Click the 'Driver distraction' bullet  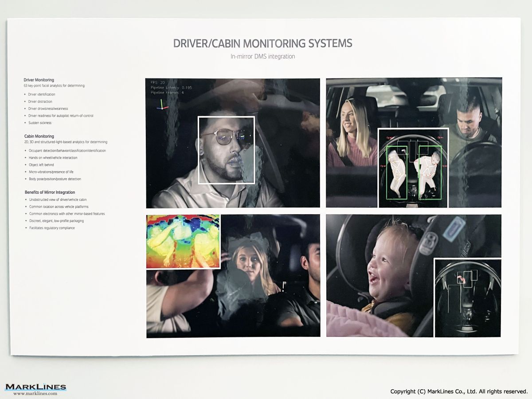tap(40, 102)
